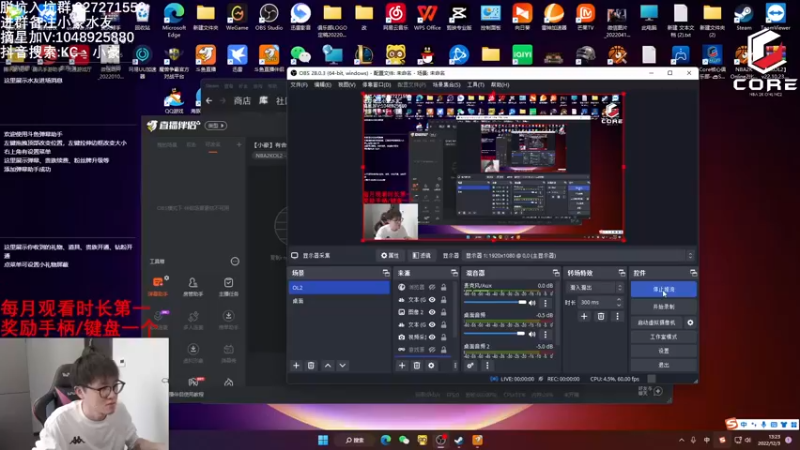Click 麦克风/Aux volume slider
Screen dimensions: 800x450
point(495,303)
